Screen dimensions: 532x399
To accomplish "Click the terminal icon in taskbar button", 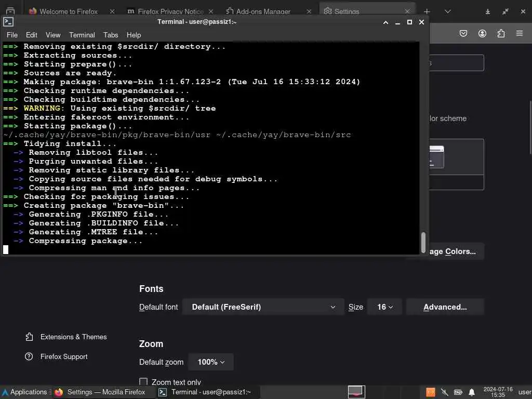I will [163, 392].
